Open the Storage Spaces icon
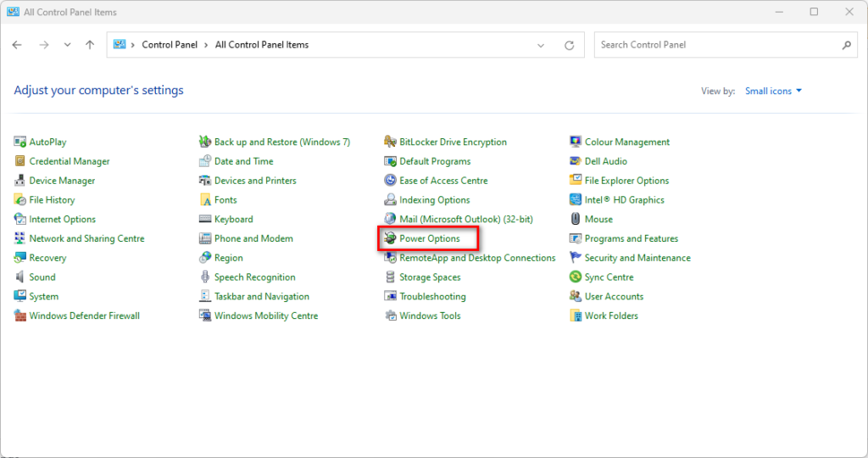The image size is (868, 458). pos(390,276)
